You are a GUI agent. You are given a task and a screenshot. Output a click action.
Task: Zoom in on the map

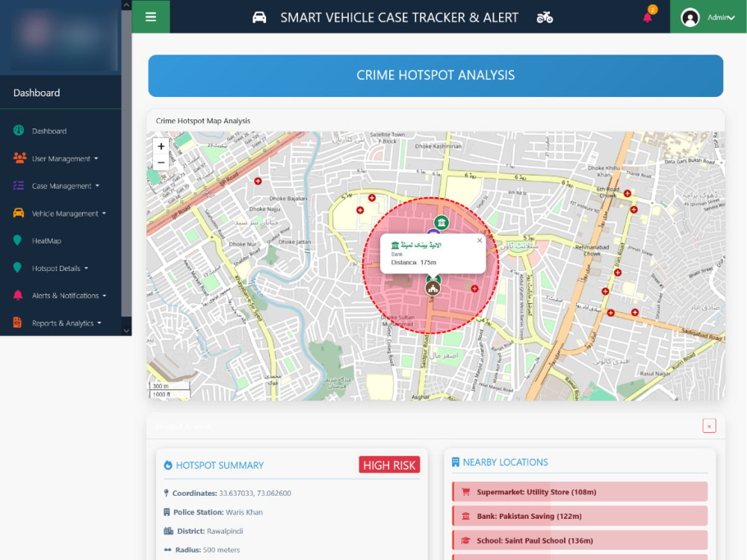click(x=161, y=146)
